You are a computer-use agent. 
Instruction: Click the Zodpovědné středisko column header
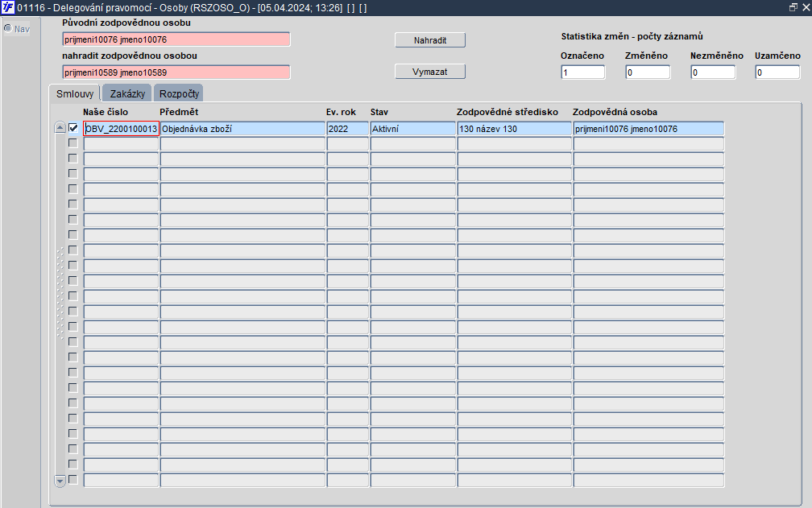coord(507,112)
